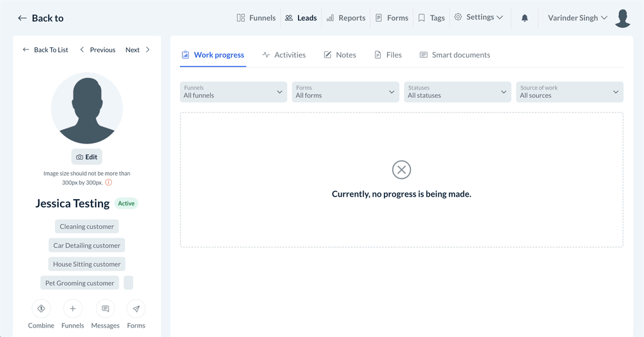Go to the Leads section
Screen dimensions: 644x337
coord(301,18)
